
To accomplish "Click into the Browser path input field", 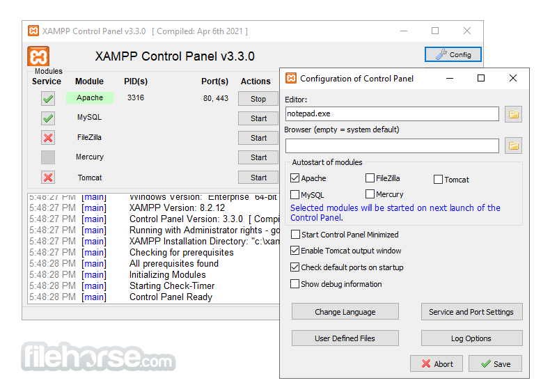I will 392,146.
